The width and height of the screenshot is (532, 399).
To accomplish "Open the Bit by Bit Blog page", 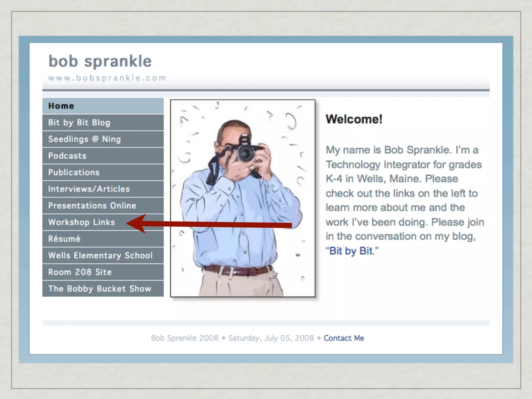I will click(x=79, y=122).
